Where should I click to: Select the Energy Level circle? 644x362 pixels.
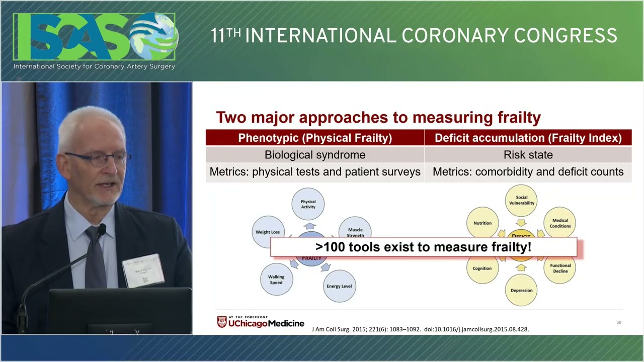pyautogui.click(x=340, y=286)
